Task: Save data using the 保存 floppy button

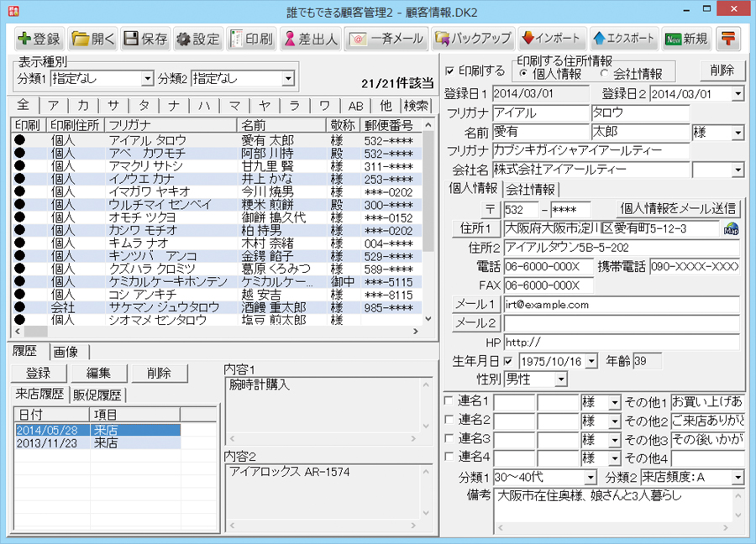Action: click(x=145, y=39)
